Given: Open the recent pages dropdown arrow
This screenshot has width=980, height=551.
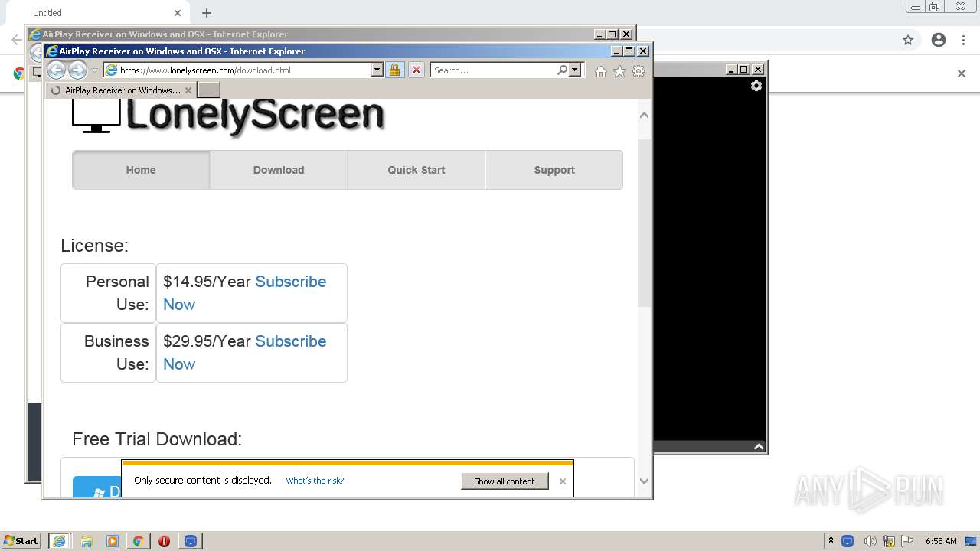Looking at the screenshot, I should [95, 70].
